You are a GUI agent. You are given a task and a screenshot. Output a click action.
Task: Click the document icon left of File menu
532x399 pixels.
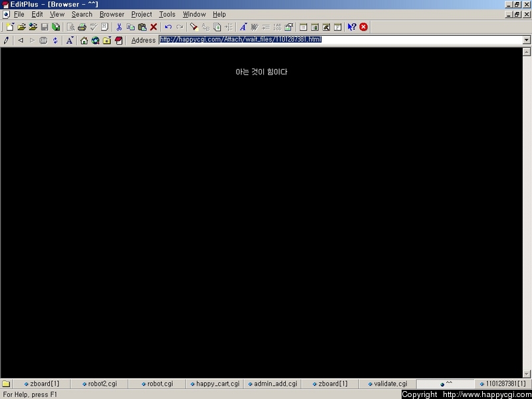point(6,14)
